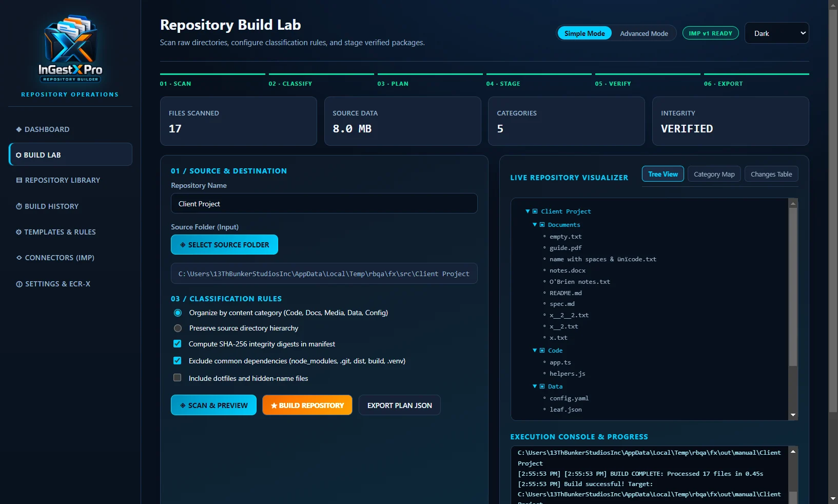Select guide.pdf in the tree
Screen dimensions: 838x504
tap(565, 248)
